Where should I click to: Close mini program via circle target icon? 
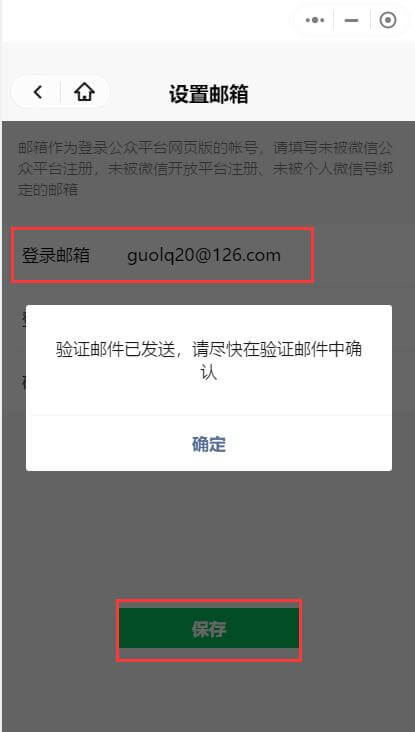click(387, 20)
